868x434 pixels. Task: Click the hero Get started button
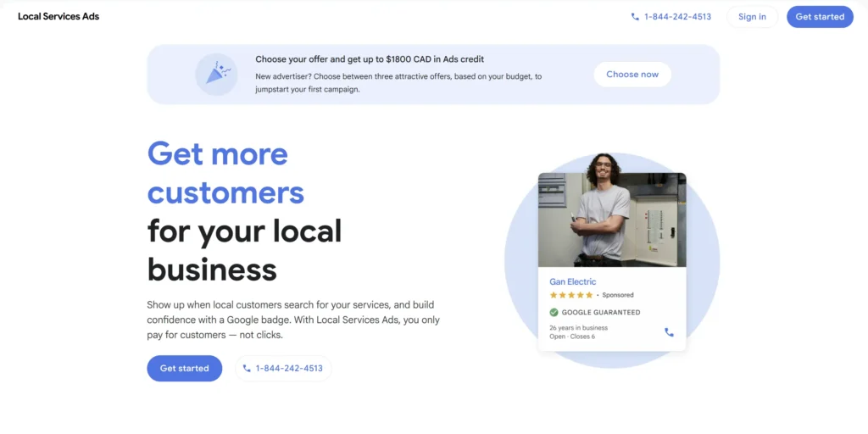click(x=184, y=368)
